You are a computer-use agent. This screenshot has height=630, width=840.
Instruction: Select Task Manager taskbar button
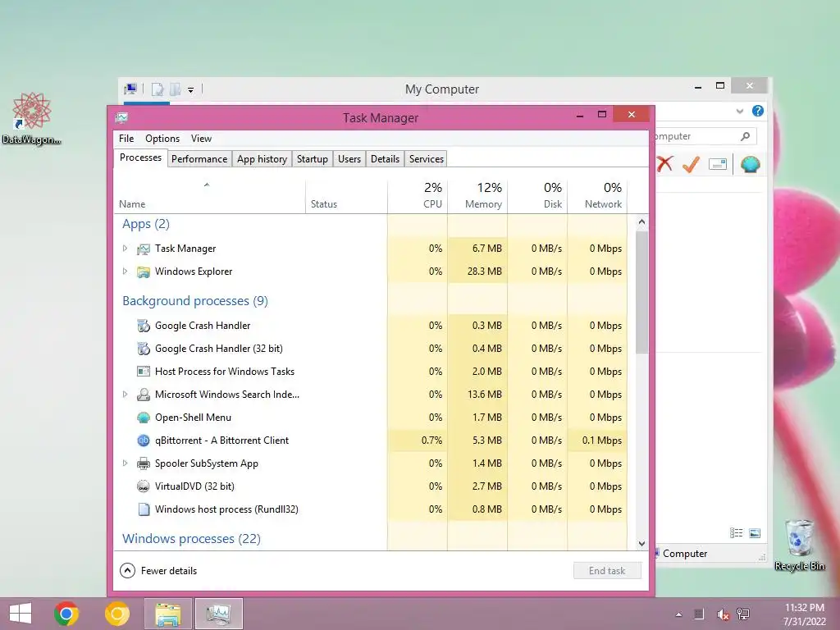pyautogui.click(x=218, y=614)
